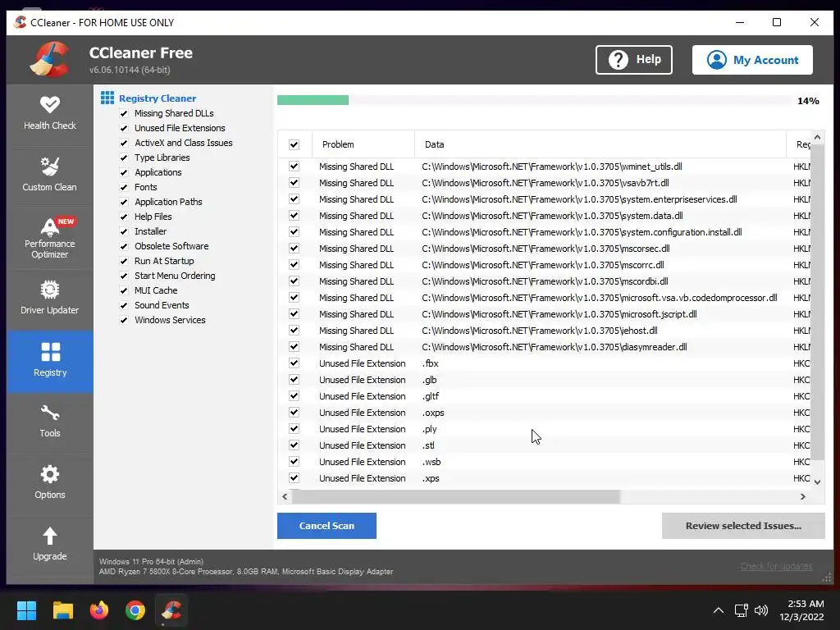Image resolution: width=840 pixels, height=630 pixels.
Task: Select the system.data.dll row
Action: pyautogui.click(x=544, y=216)
